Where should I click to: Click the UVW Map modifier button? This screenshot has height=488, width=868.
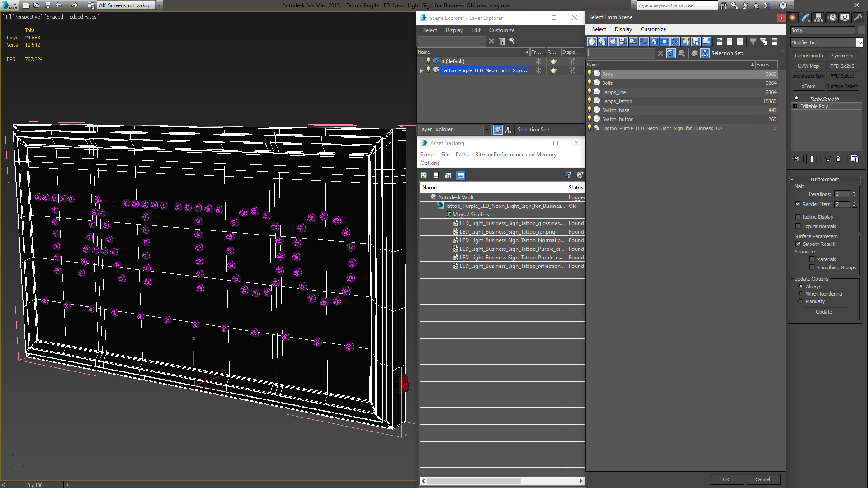click(x=808, y=66)
